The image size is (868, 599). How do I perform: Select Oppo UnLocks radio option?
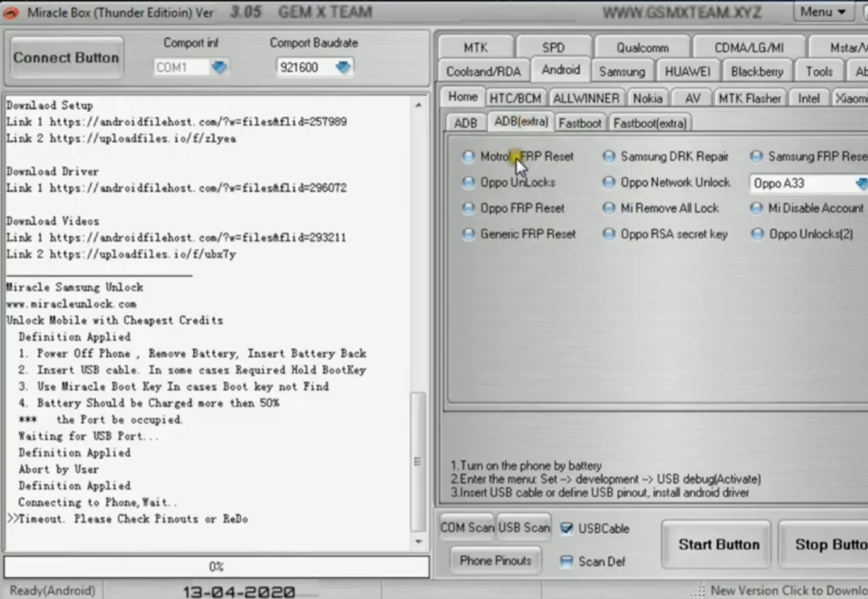click(x=468, y=182)
